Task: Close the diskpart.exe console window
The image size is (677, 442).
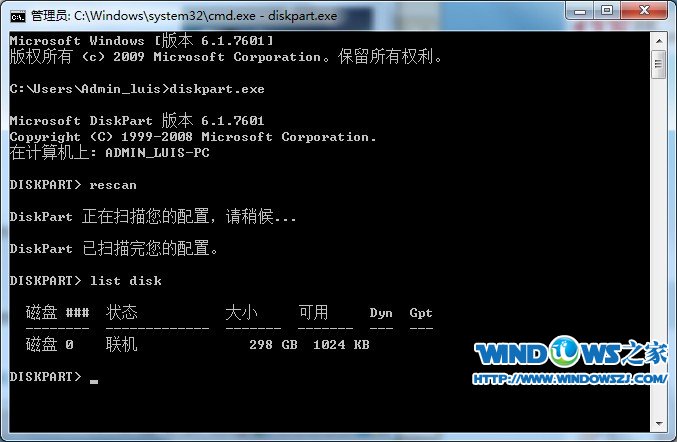Action: tap(644, 10)
